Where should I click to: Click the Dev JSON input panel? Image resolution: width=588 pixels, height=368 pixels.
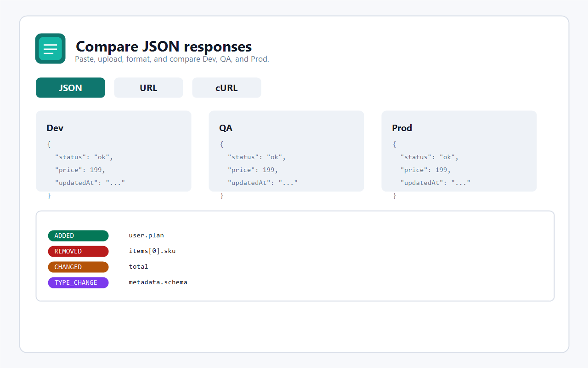(113, 151)
